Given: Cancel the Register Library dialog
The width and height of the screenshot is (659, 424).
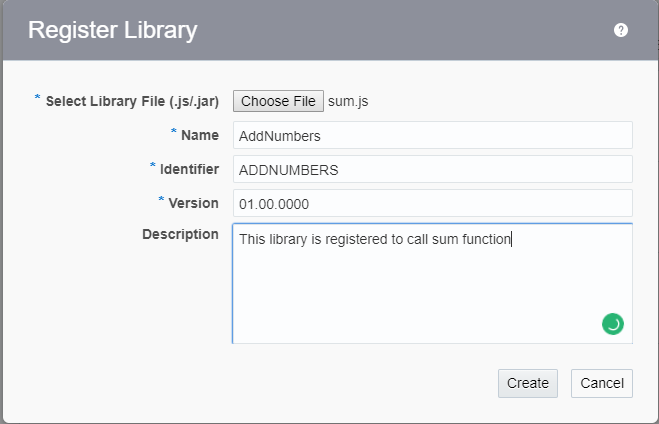Looking at the screenshot, I should 602,383.
